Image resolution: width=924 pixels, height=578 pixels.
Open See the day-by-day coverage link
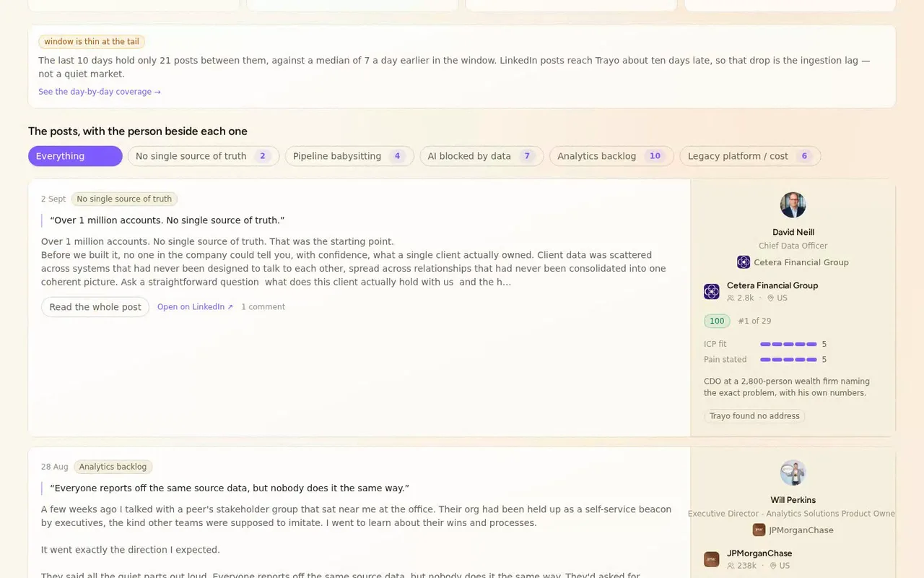pos(100,92)
